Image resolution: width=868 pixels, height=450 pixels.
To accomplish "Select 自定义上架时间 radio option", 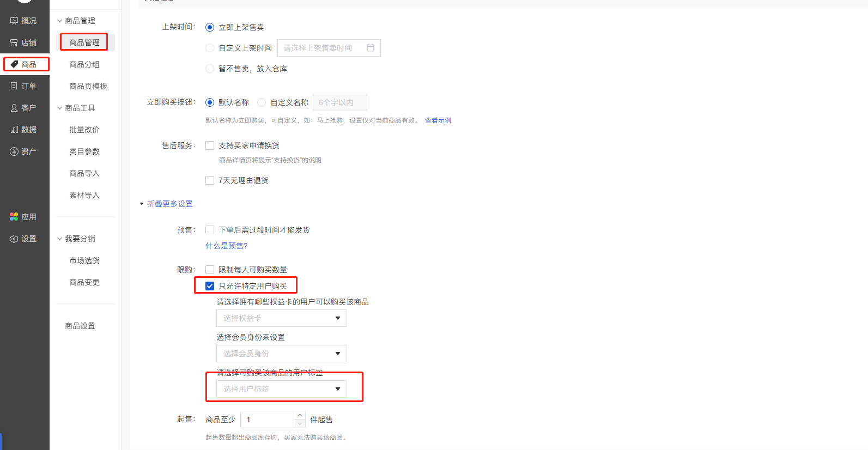I will point(210,48).
